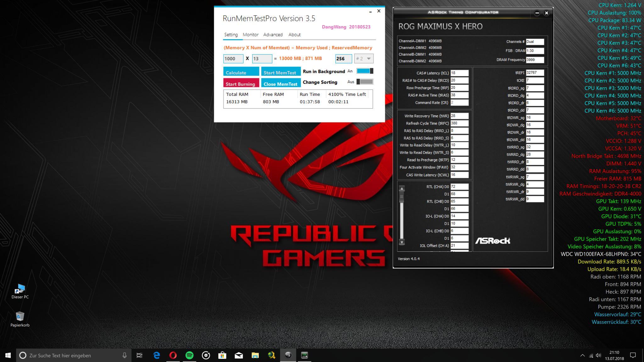Click the tREFI value field
Image resolution: width=644 pixels, height=362 pixels.
[535, 73]
